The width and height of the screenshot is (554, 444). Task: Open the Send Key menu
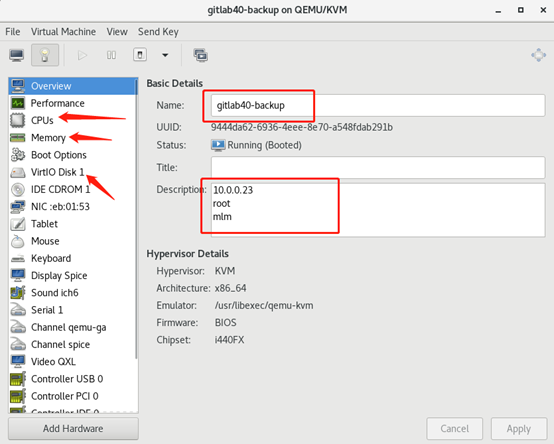158,32
